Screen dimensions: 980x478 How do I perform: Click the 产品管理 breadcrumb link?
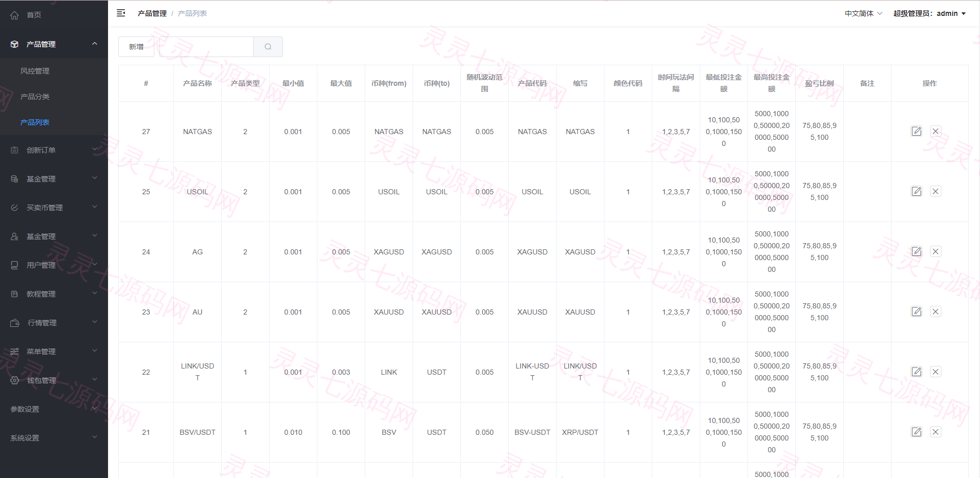coord(152,13)
